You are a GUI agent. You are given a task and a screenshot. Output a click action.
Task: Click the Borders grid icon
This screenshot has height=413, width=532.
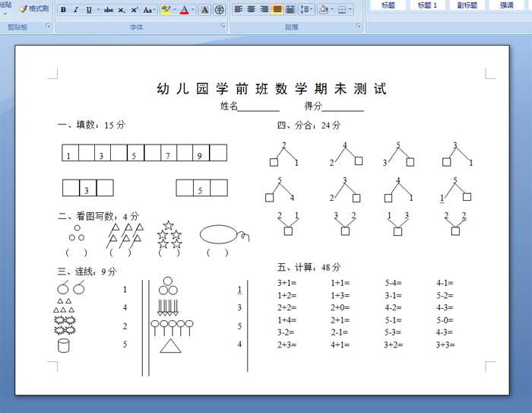[x=342, y=10]
